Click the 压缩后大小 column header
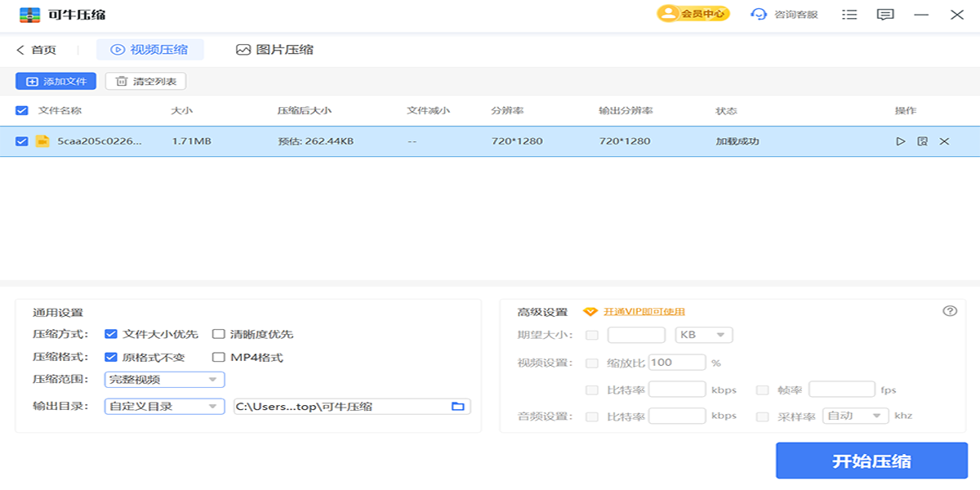The width and height of the screenshot is (980, 490). click(305, 110)
